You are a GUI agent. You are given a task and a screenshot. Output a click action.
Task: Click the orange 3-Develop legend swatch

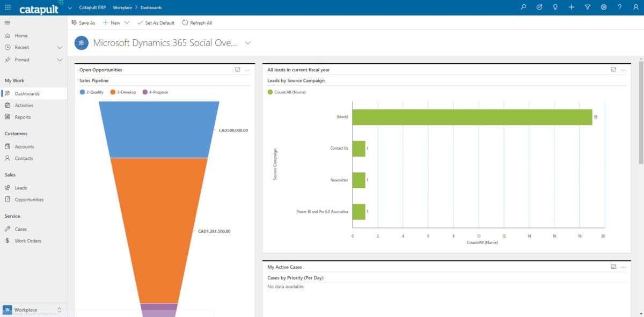click(113, 92)
